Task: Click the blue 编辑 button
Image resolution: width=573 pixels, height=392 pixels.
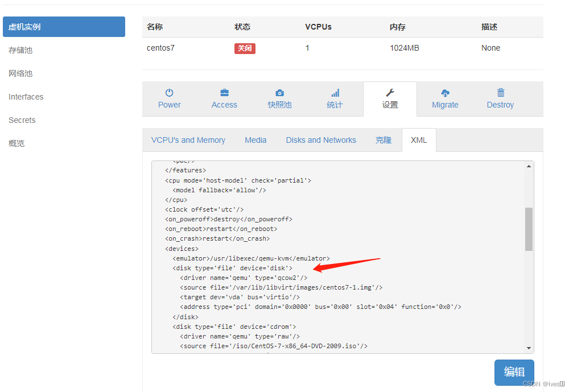Action: pos(514,372)
